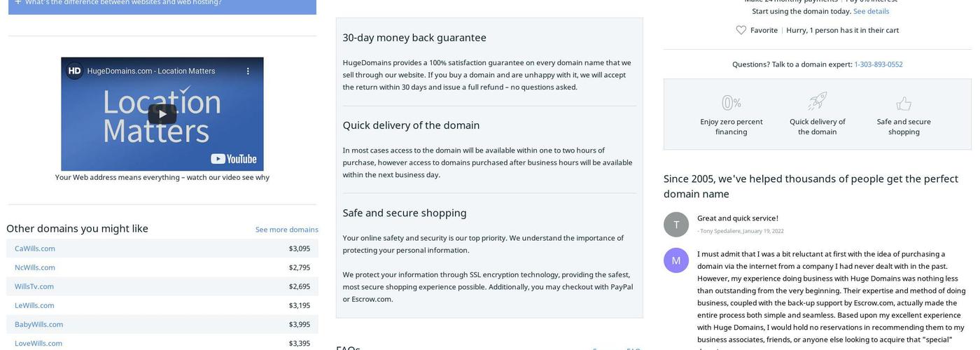The image size is (980, 350).
Task: Select WillsTv.com from suggested domains
Action: pyautogui.click(x=34, y=286)
